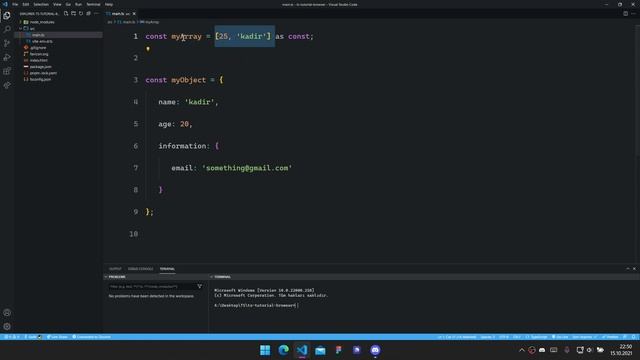This screenshot has height=360, width=640.
Task: Show hidden system tray icons
Action: coord(522,350)
